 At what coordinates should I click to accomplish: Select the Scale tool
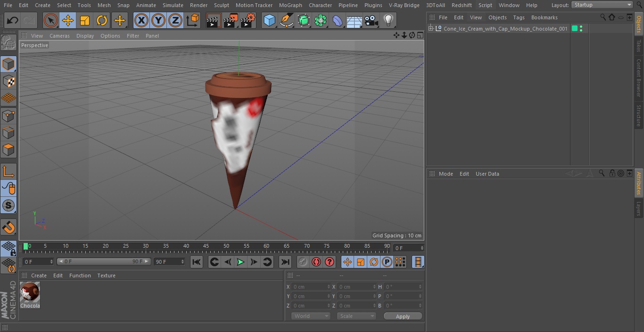[85, 20]
